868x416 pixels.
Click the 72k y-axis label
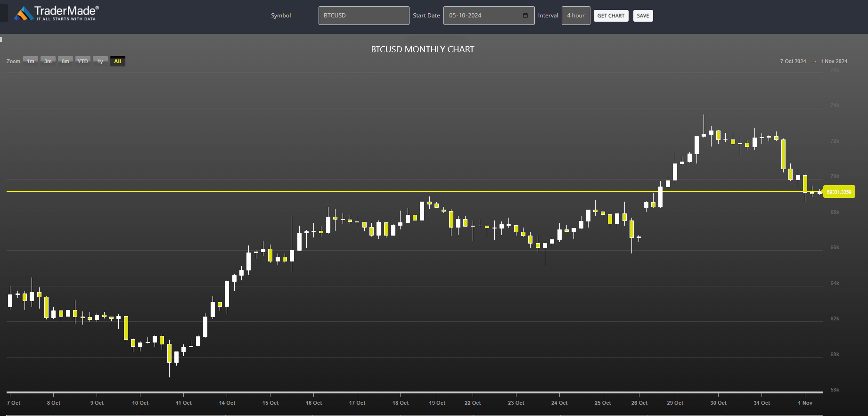835,141
